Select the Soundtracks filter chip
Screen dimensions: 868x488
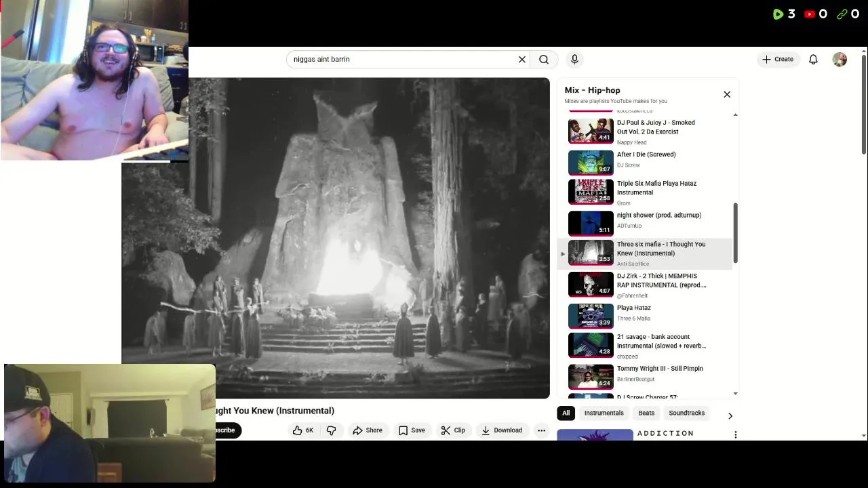tap(686, 413)
